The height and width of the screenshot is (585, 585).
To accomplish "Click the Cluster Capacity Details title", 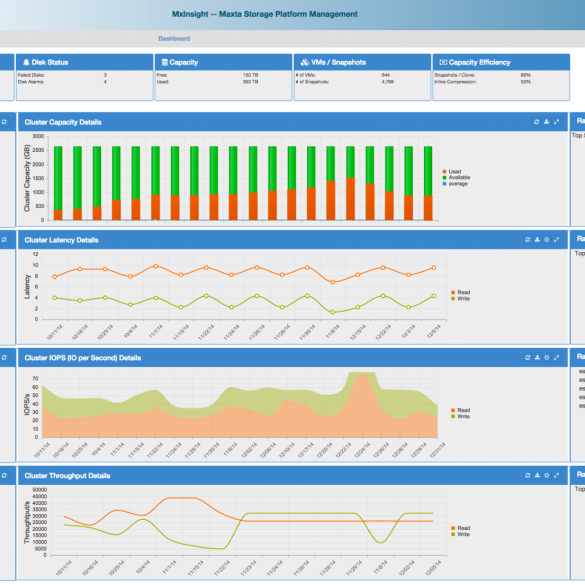I will [63, 122].
